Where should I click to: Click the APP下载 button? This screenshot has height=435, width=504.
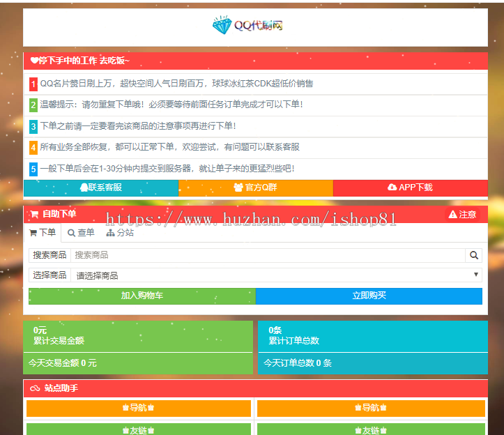[411, 188]
